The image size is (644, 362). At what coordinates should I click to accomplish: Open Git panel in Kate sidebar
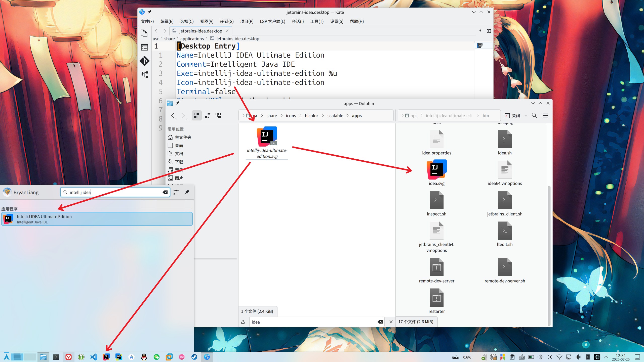click(x=145, y=61)
